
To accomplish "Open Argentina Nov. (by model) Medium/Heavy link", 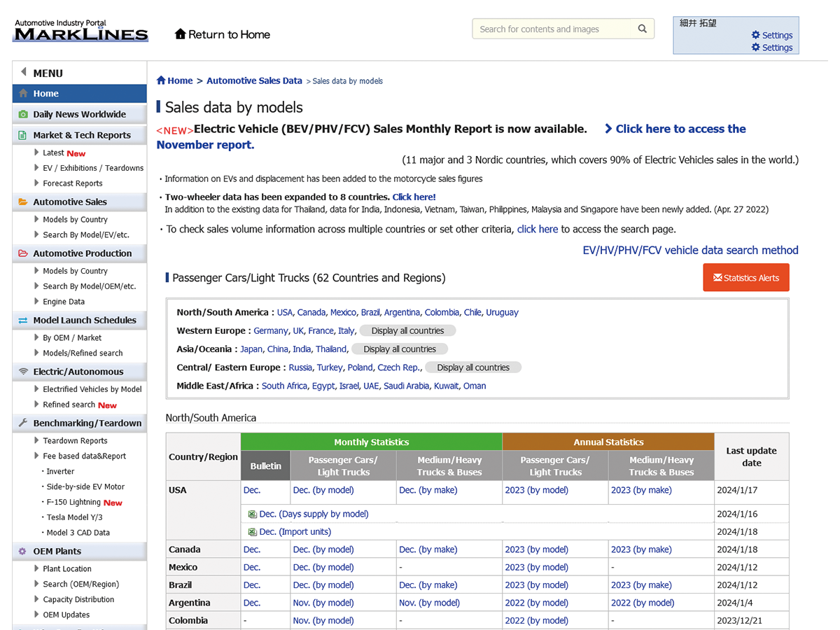I will click(429, 603).
